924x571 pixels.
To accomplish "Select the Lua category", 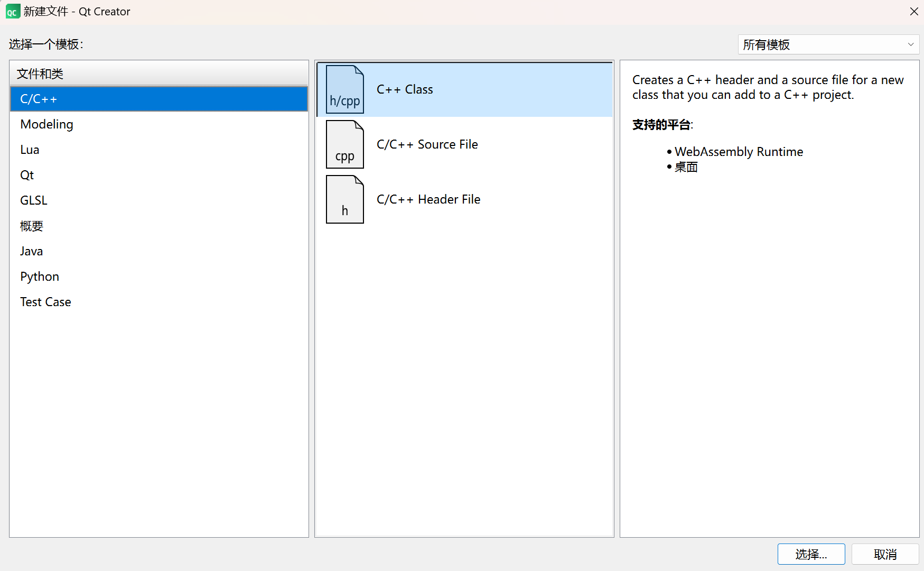I will 158,150.
